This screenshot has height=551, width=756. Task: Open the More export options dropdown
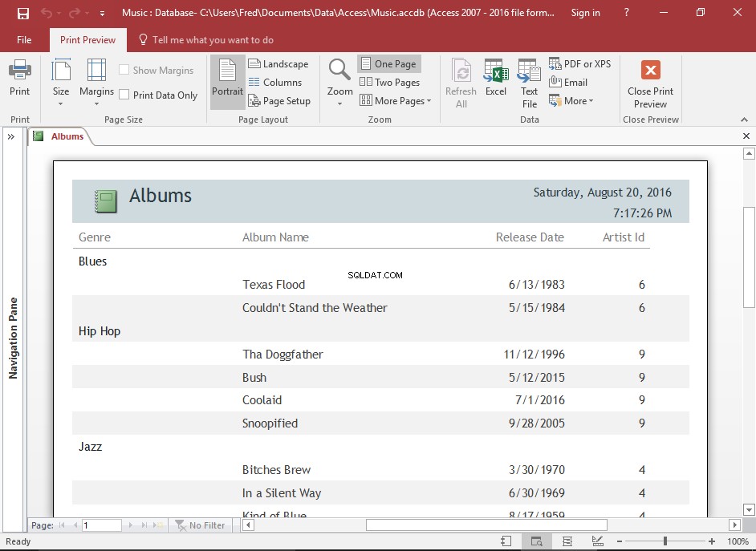pos(571,101)
